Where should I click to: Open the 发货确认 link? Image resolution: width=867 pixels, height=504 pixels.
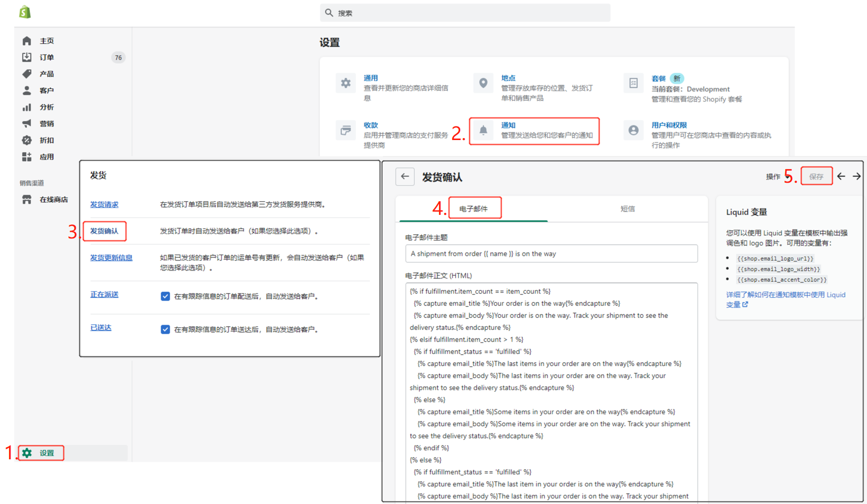[104, 231]
